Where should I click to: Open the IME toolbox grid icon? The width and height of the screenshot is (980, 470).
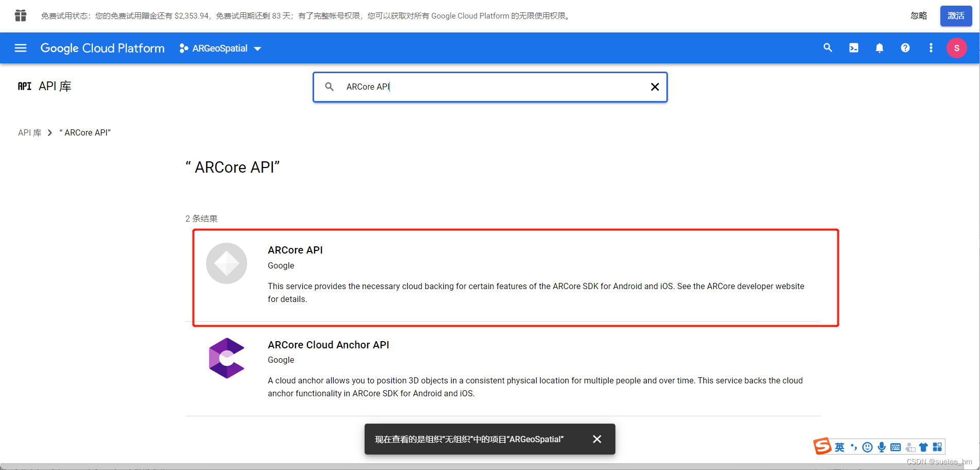tap(937, 447)
